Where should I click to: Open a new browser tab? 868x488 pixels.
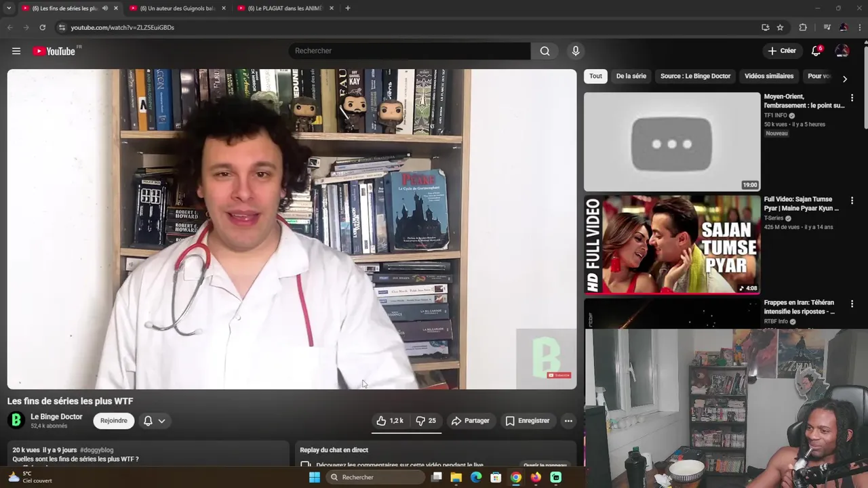coord(348,8)
